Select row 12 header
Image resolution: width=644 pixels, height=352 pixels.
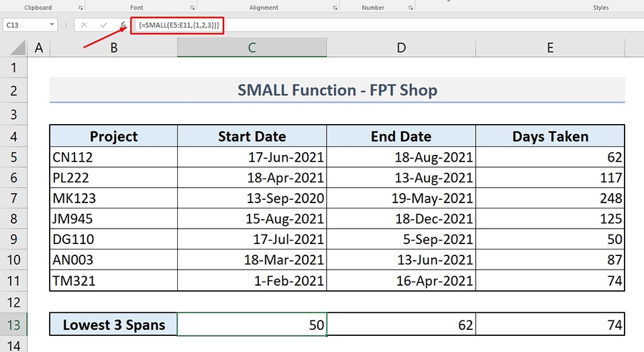tap(13, 302)
